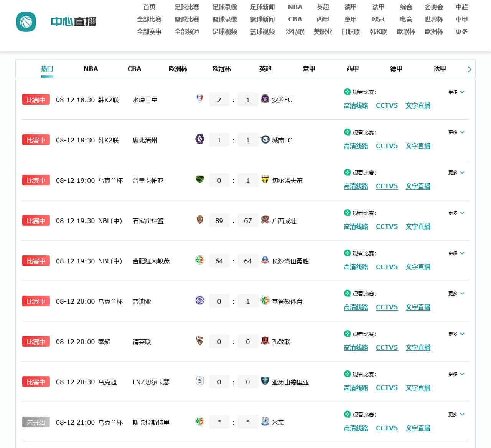491x448 pixels.
Task: Select the 热门 tab
Action: (47, 69)
